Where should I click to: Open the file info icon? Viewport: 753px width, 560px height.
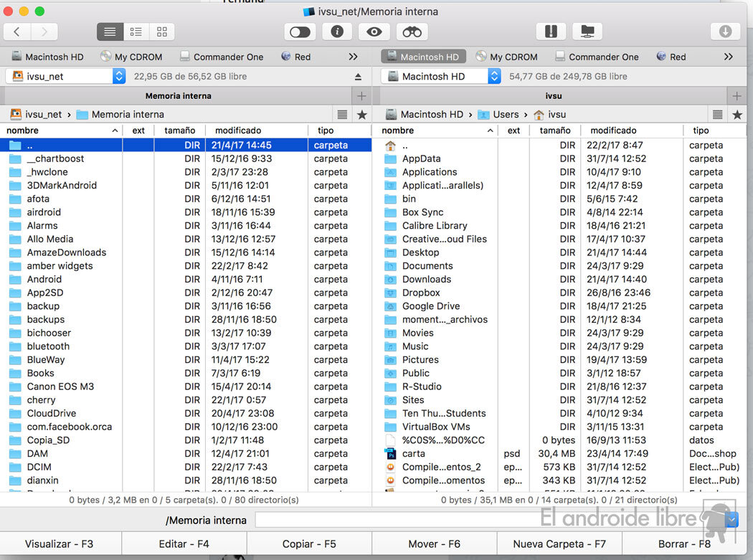click(337, 32)
